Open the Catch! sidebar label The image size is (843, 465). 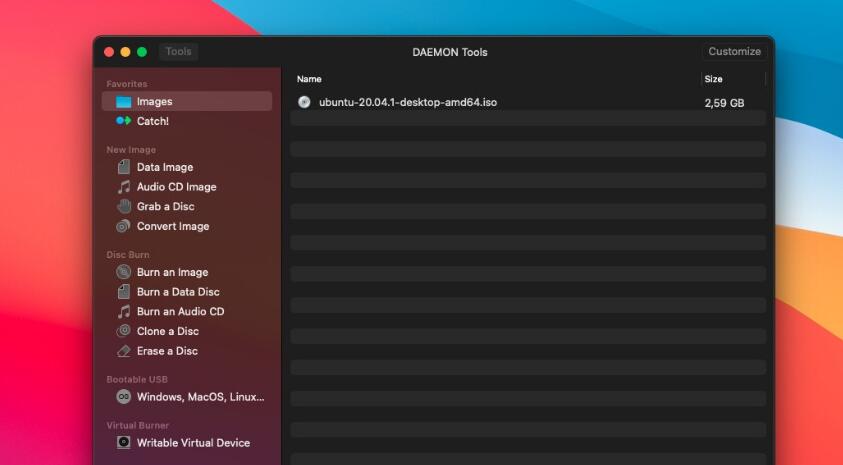point(153,121)
